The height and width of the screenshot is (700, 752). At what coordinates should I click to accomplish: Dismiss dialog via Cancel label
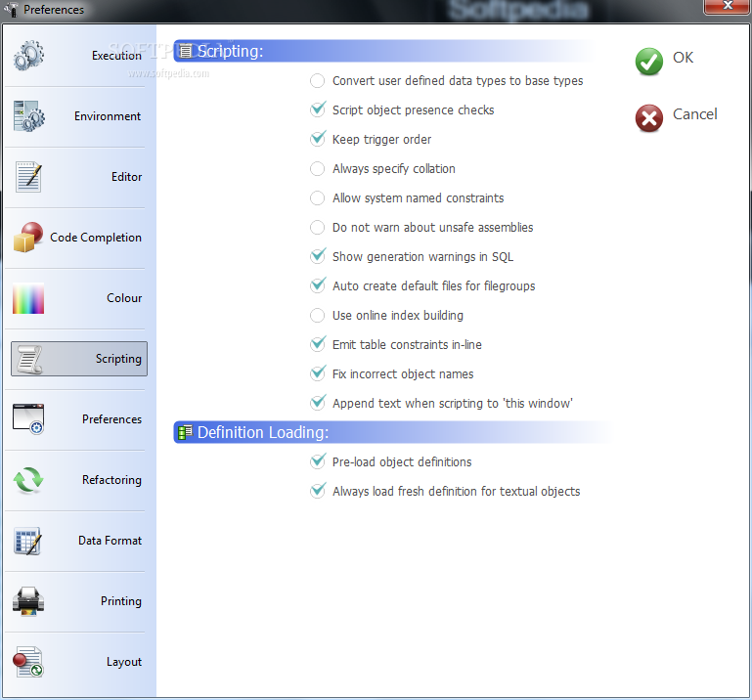(x=695, y=114)
